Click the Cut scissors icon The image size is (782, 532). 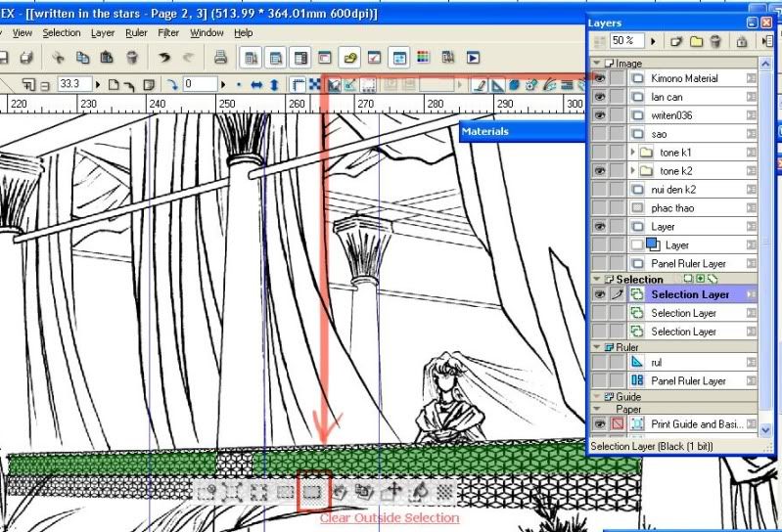click(x=58, y=58)
